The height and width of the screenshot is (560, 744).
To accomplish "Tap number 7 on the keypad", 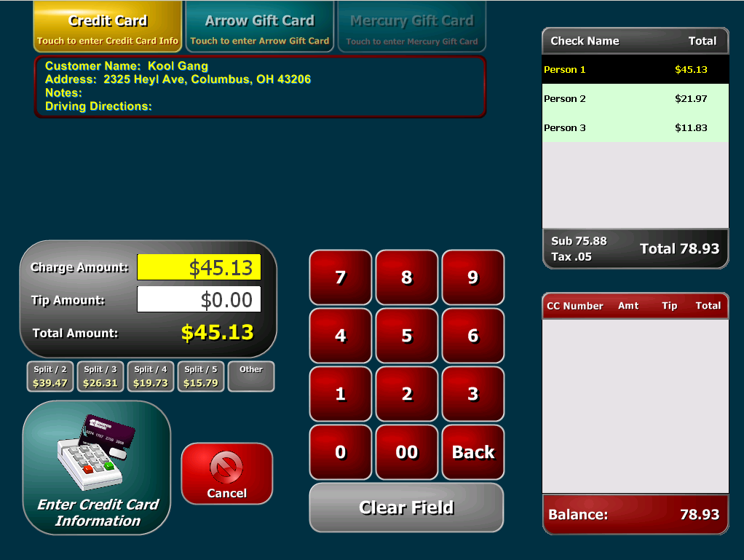I will click(341, 277).
